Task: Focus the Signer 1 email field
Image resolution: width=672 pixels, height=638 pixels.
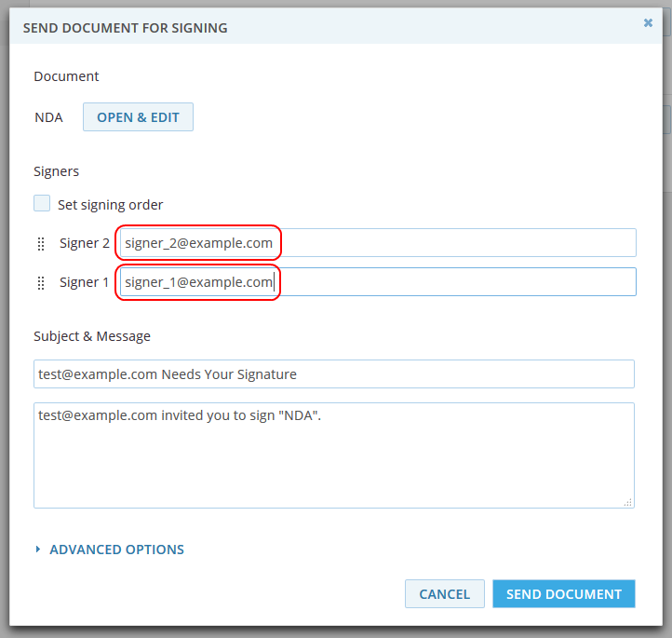Action: click(378, 281)
